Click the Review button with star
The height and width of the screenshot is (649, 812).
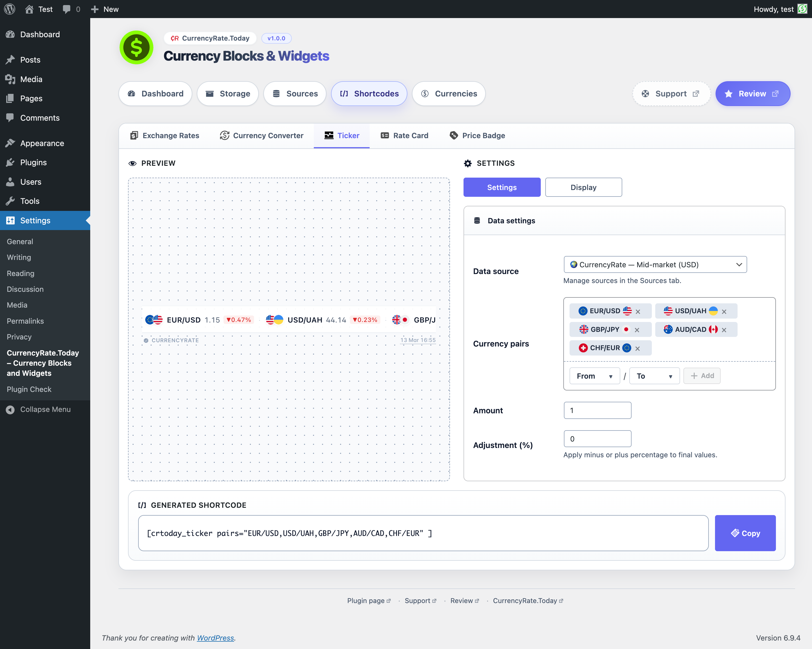tap(752, 93)
